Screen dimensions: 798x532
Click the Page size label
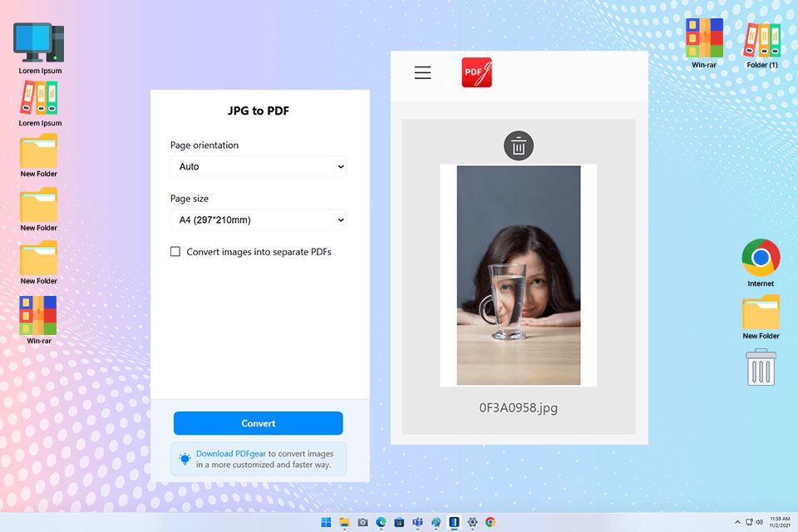(x=190, y=199)
